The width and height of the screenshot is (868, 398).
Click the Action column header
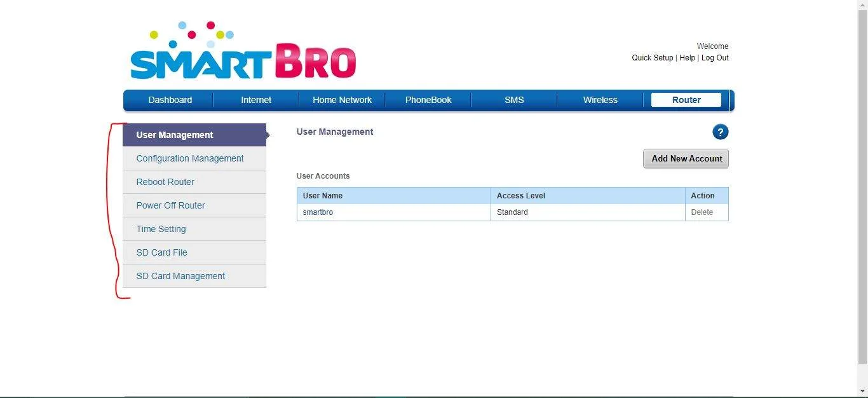[x=707, y=196]
